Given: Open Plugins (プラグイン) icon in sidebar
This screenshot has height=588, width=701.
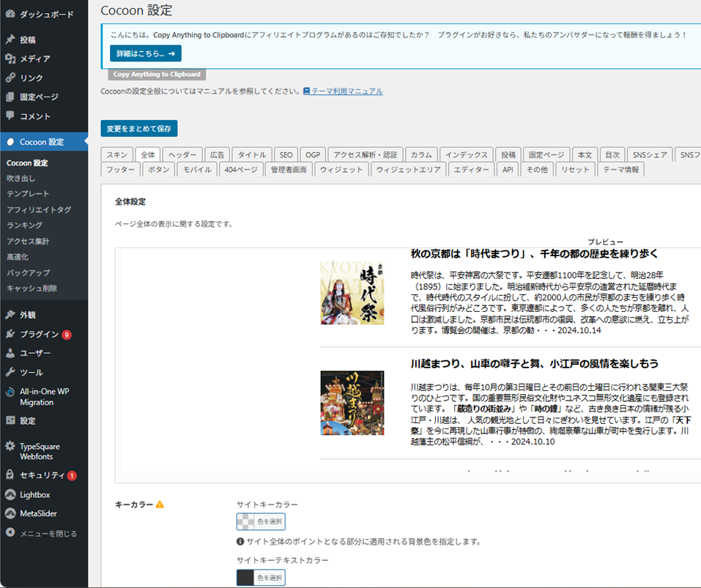Looking at the screenshot, I should point(10,335).
